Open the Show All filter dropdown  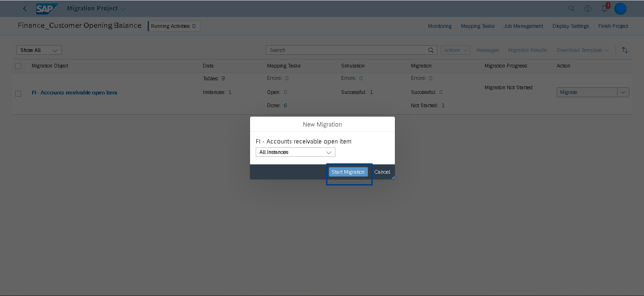[x=39, y=50]
